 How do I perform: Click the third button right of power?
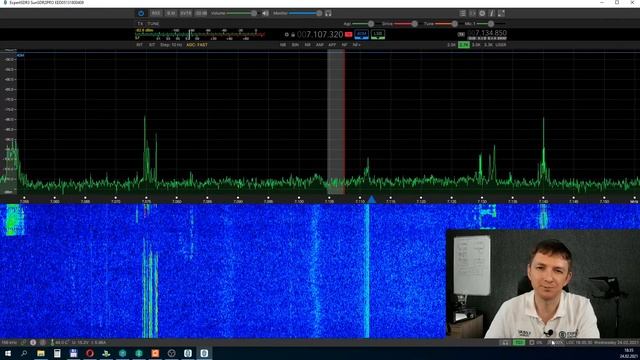click(x=186, y=13)
